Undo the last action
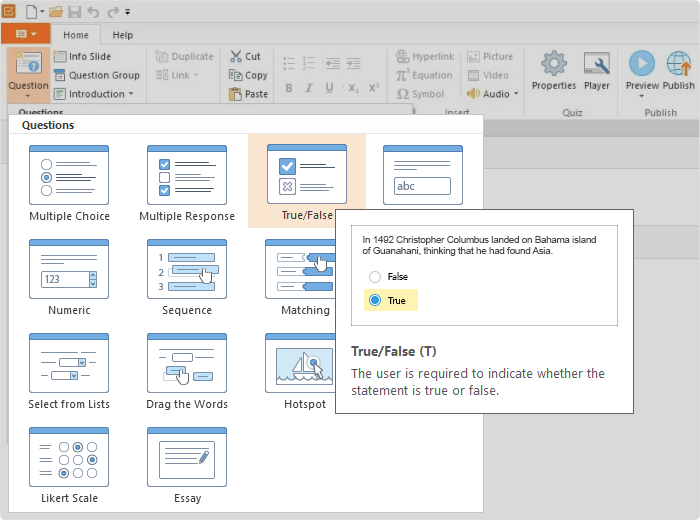 click(93, 12)
